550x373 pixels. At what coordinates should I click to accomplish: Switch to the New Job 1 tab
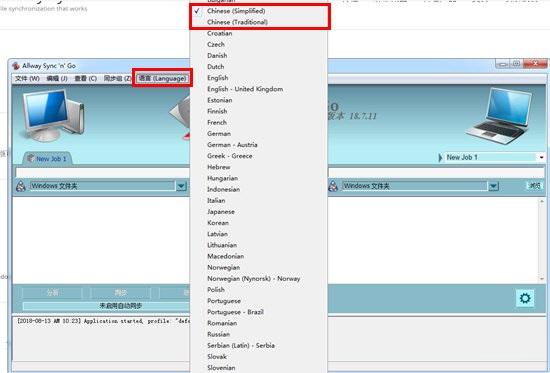[x=48, y=159]
